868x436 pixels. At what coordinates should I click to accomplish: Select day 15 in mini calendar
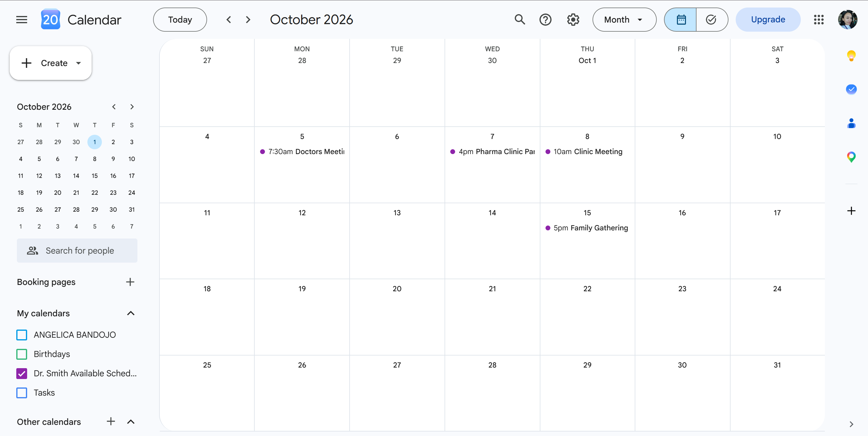point(95,176)
